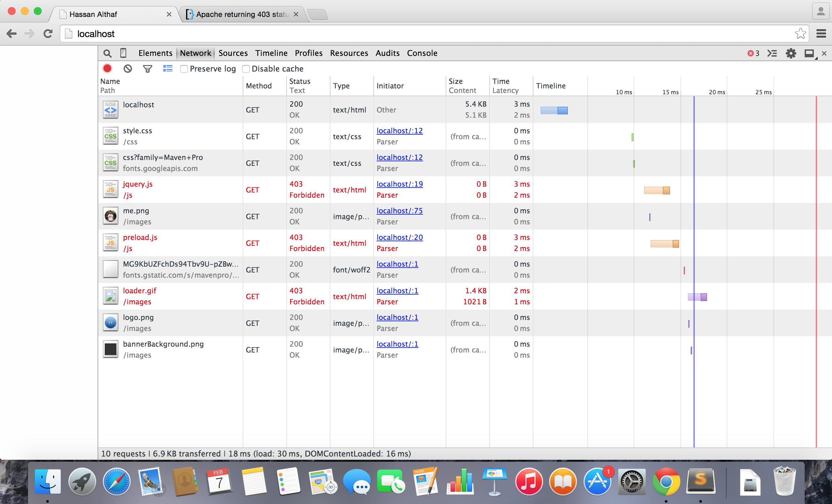Image resolution: width=832 pixels, height=504 pixels.
Task: Clear the network log with the circle-slash icon
Action: 127,69
